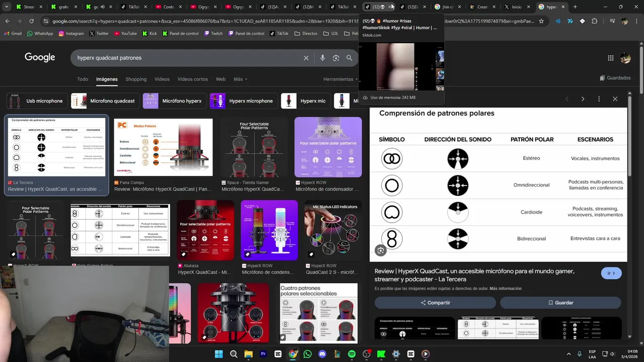644x362 pixels.
Task: Expand the Más search filter menu
Action: (240, 79)
